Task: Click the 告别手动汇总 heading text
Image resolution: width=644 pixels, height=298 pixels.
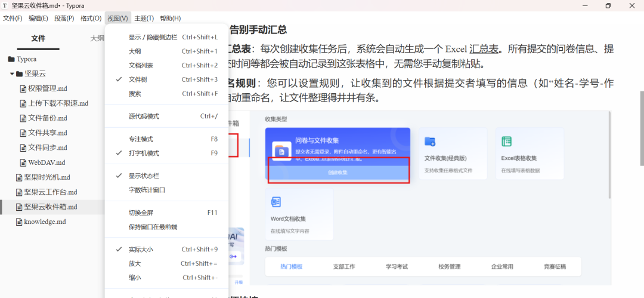Action: (x=258, y=30)
